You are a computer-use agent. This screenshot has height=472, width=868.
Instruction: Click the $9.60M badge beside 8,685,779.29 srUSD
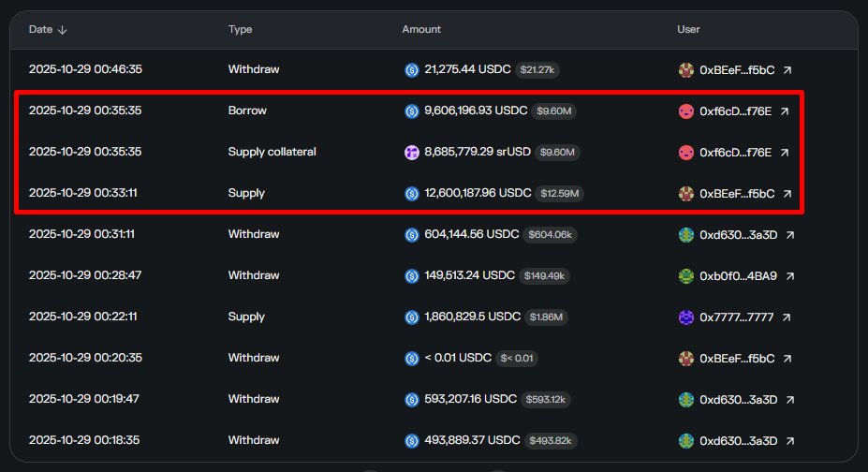coord(557,152)
